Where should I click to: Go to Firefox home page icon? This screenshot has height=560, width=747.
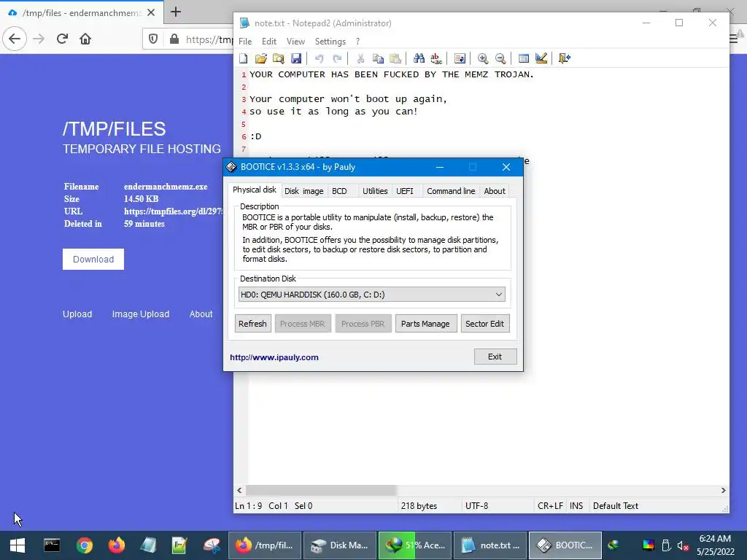(85, 39)
